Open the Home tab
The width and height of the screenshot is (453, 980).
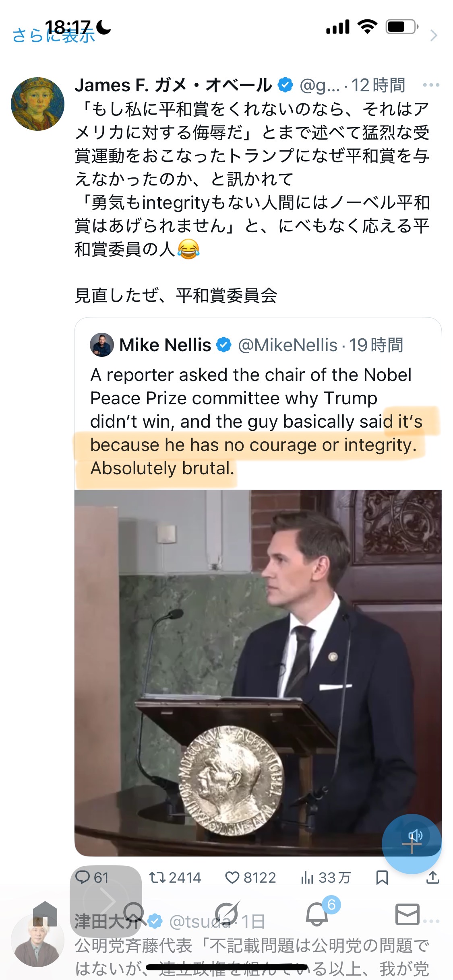coord(45,914)
